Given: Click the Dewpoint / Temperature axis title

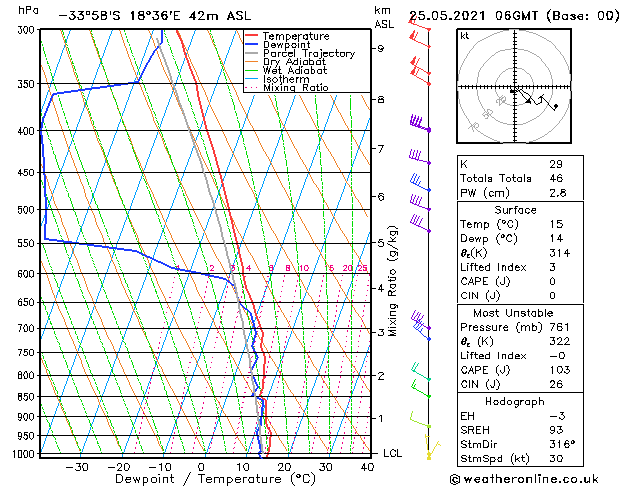Looking at the screenshot, I should pos(215,479).
